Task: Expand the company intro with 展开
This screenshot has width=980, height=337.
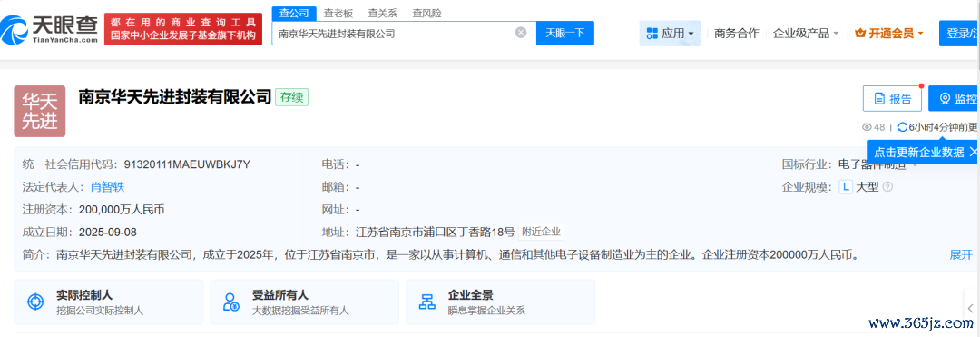Action: coord(961,254)
